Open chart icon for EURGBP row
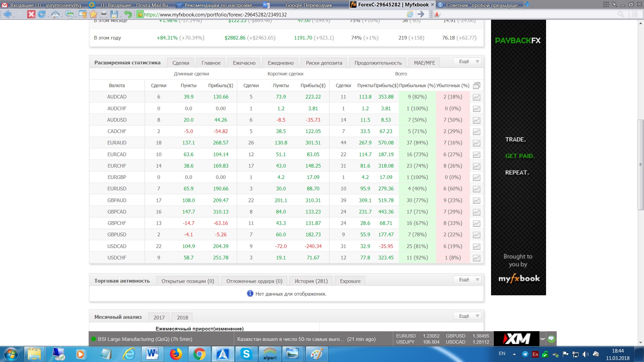 (476, 178)
